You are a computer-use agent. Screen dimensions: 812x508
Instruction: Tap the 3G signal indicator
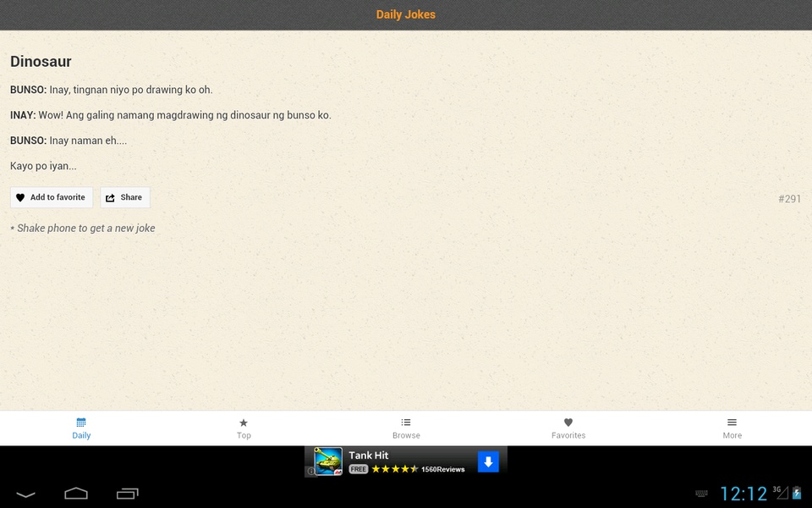click(780, 492)
